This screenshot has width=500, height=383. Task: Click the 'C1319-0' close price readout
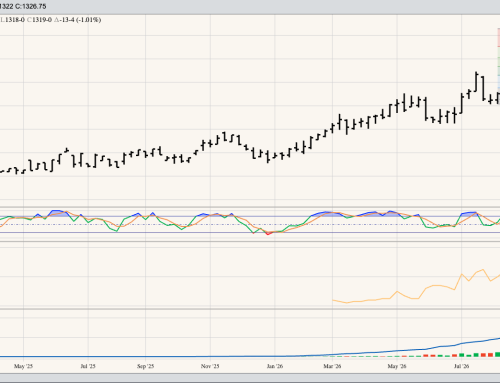pos(39,20)
